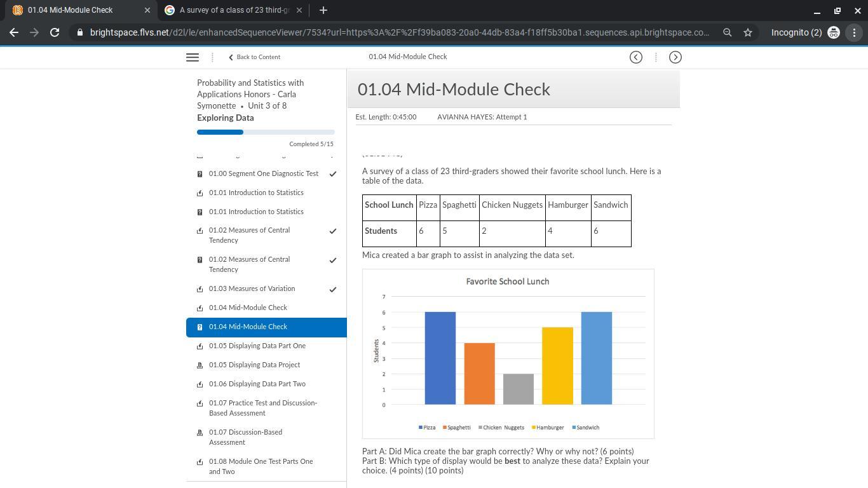The height and width of the screenshot is (488, 868).
Task: View site info lock icon
Action: 79,32
